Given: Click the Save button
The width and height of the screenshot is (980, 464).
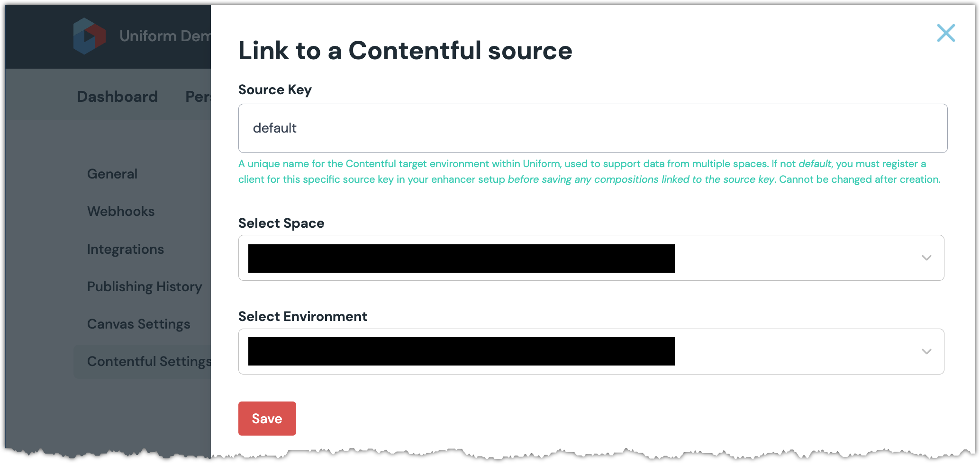Looking at the screenshot, I should click(x=267, y=419).
